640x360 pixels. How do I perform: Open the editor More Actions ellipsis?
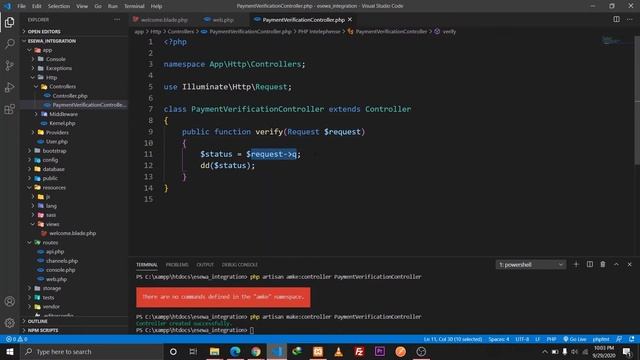(629, 19)
